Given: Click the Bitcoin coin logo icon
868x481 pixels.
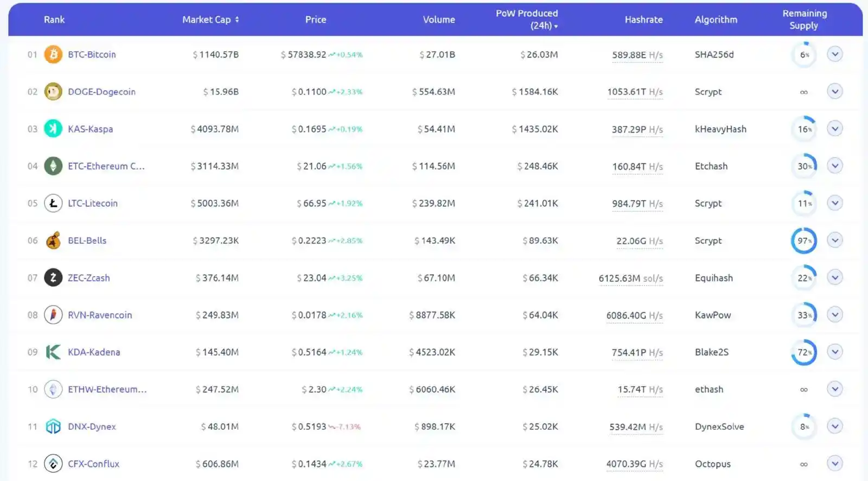Looking at the screenshot, I should [x=53, y=54].
